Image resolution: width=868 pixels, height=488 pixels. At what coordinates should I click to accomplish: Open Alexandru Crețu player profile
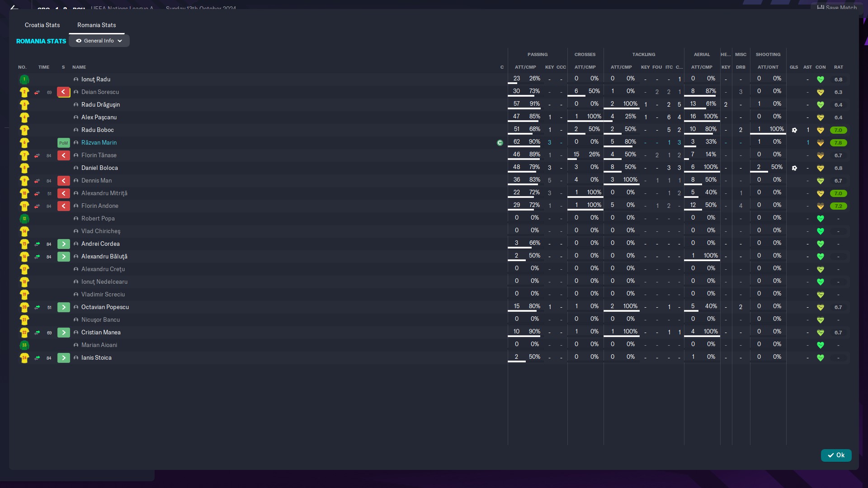coord(103,269)
